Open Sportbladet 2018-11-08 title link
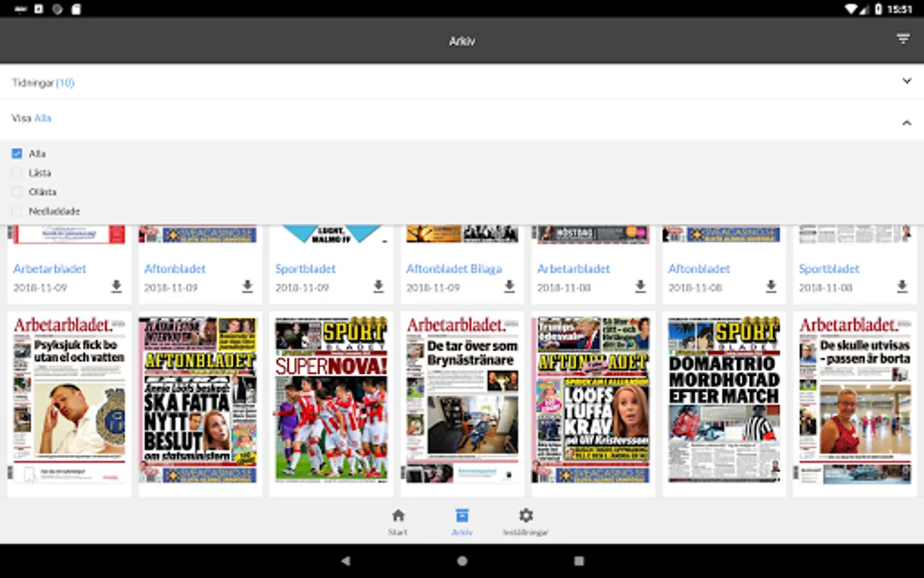Screen dimensions: 924x578 829,269
